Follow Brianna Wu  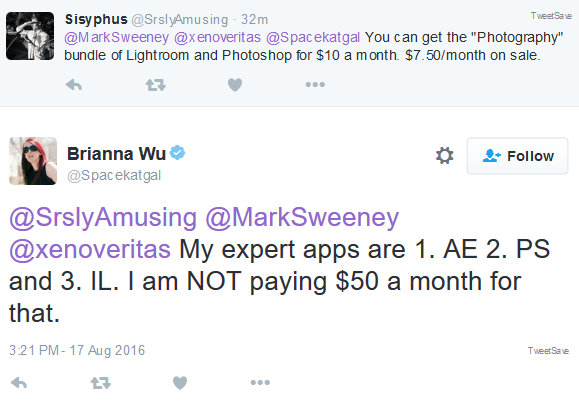(517, 156)
